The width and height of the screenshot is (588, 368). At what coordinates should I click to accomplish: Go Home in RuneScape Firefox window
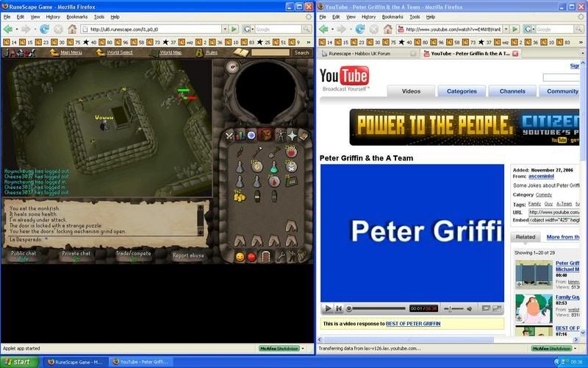click(72, 29)
